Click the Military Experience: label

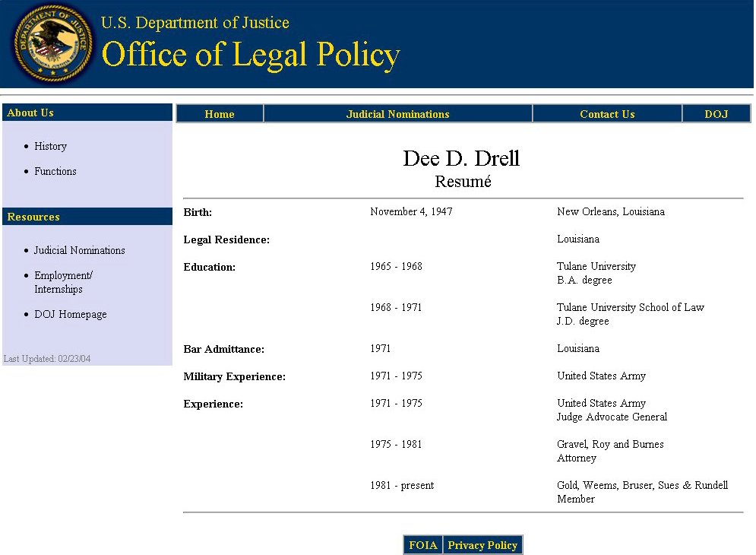(234, 377)
